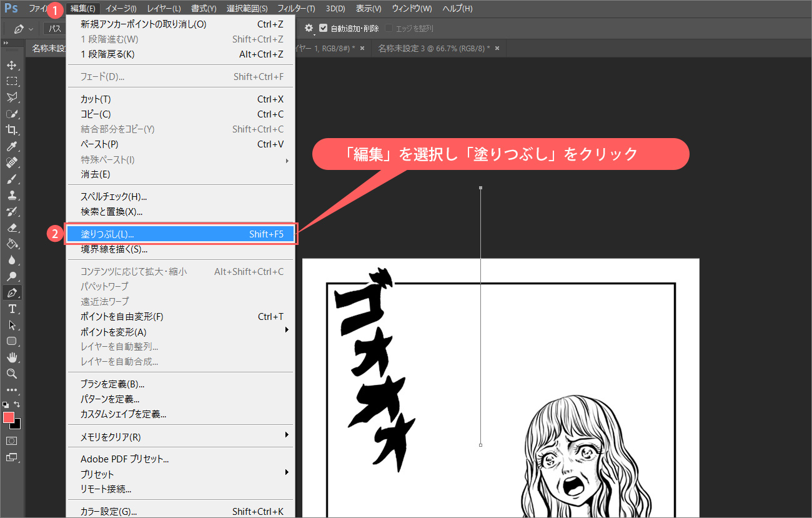Select the Quick Selection tool
The height and width of the screenshot is (518, 812).
click(11, 114)
